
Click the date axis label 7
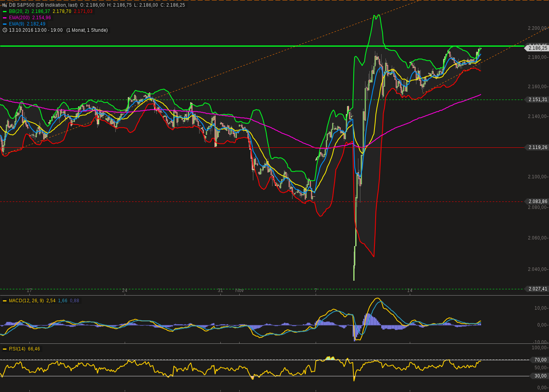tap(316, 290)
